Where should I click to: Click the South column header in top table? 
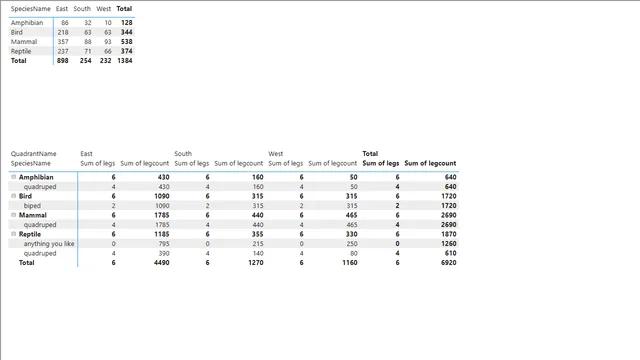tap(82, 9)
